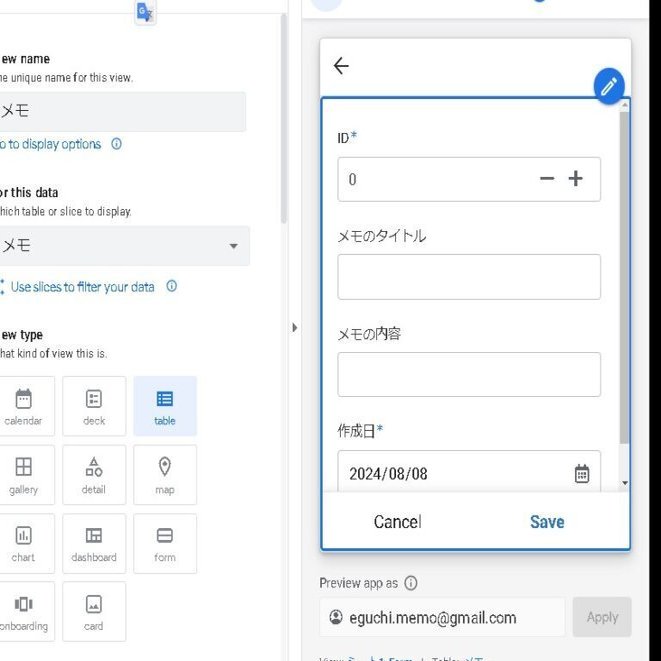Click the Apply button
Screen dimensions: 661x661
(x=602, y=617)
